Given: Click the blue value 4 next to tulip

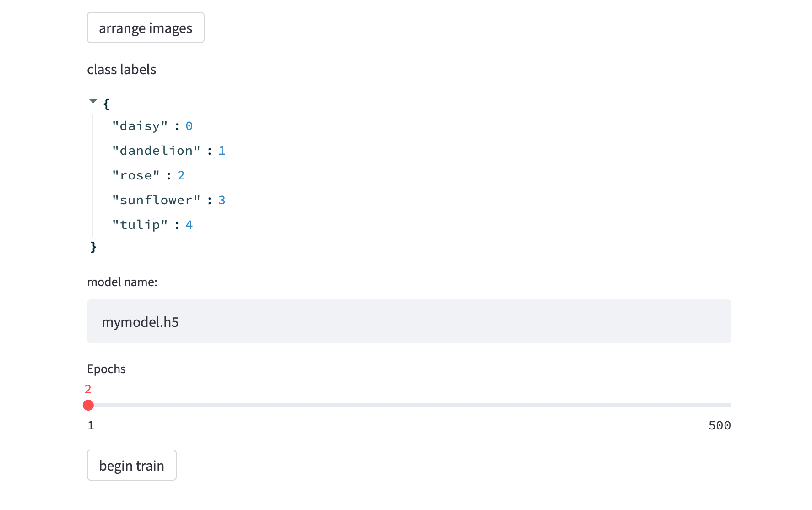Looking at the screenshot, I should (189, 224).
